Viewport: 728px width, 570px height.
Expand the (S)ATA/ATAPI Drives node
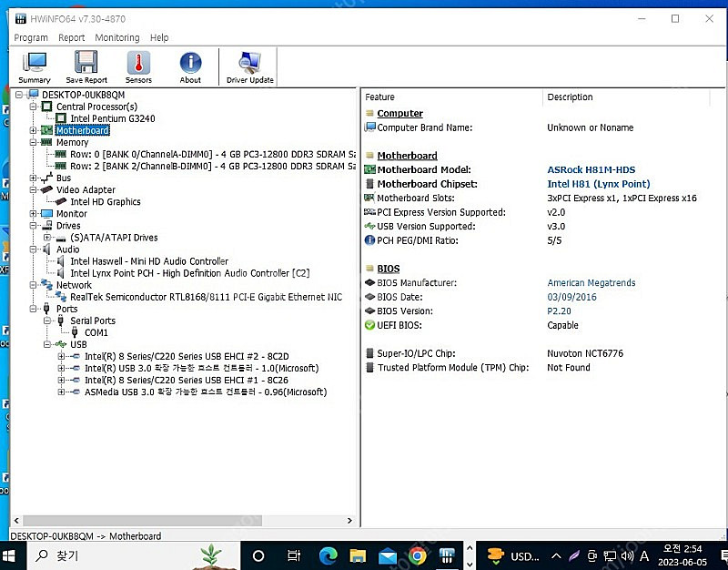point(47,238)
